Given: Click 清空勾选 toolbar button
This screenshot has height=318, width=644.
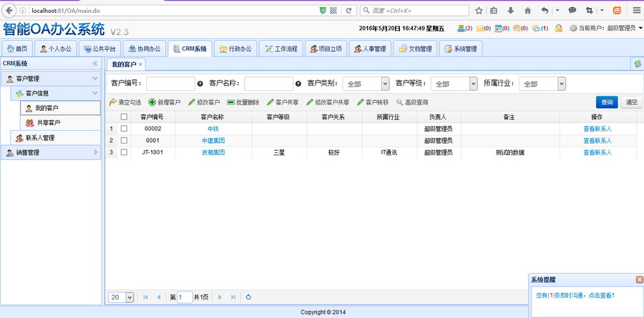Looking at the screenshot, I should (126, 102).
